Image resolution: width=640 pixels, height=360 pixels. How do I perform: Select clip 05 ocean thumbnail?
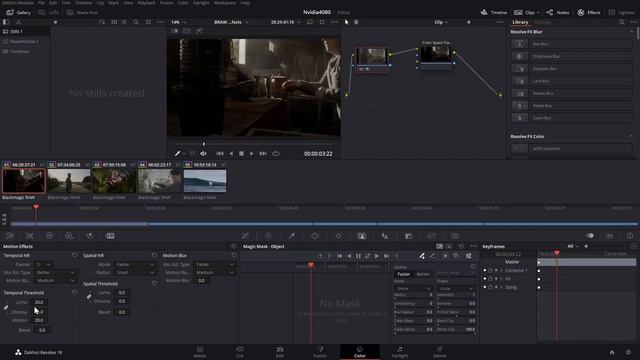point(205,181)
